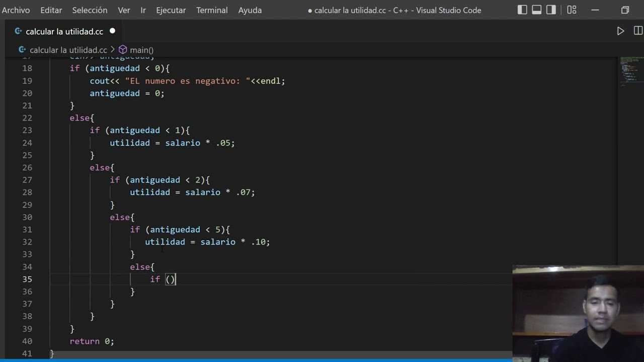This screenshot has width=644, height=362.
Task: Open the Ayuda menu
Action: point(250,10)
